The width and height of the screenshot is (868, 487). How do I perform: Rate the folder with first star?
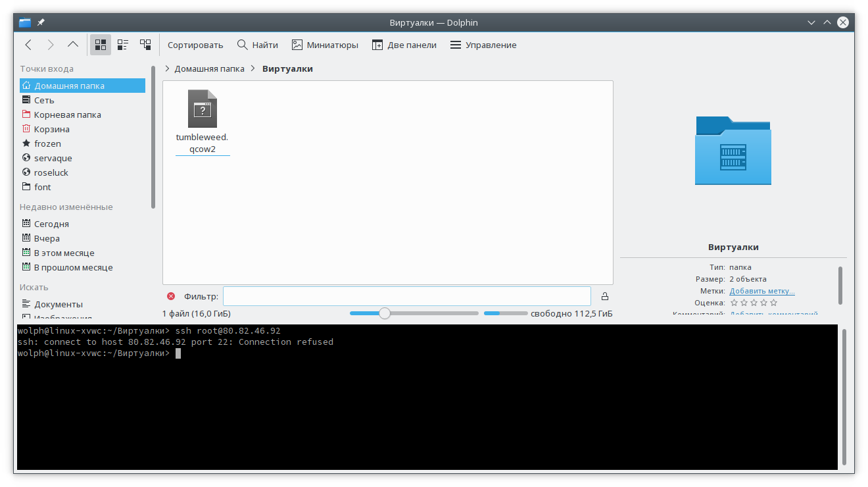click(x=734, y=303)
